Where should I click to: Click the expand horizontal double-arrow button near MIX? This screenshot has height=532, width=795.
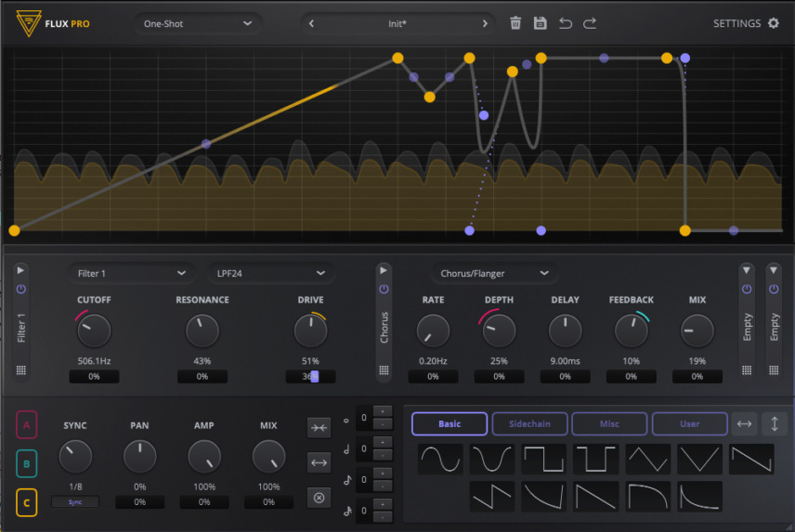(x=319, y=462)
